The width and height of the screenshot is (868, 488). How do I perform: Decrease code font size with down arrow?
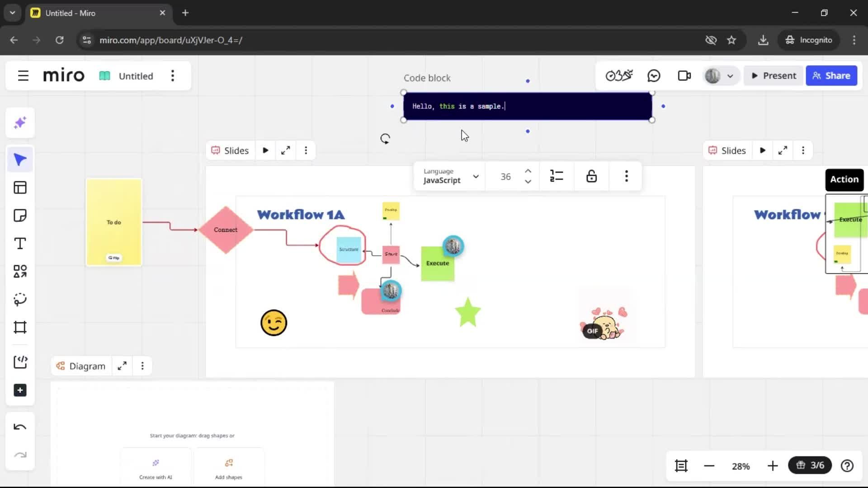528,182
